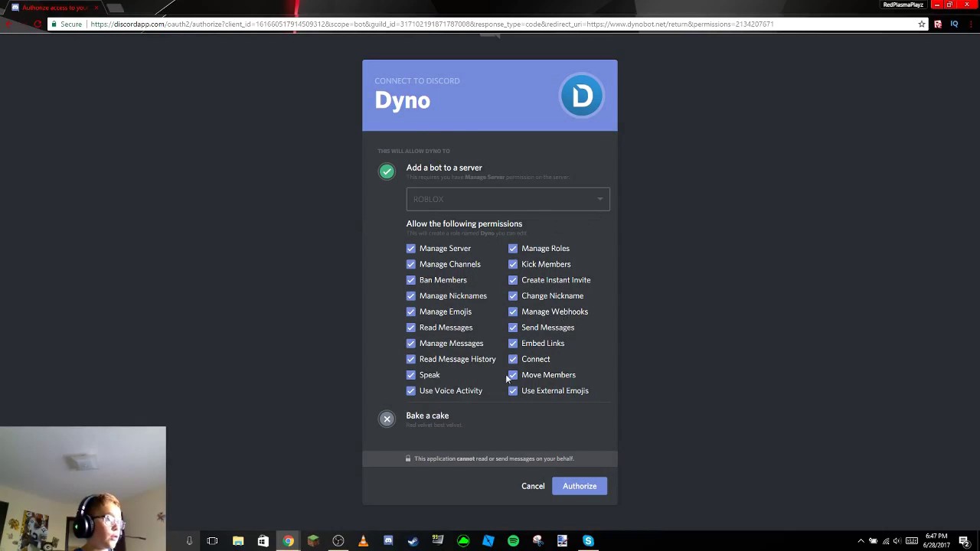Toggle the Embed Links checkbox
The width and height of the screenshot is (980, 551).
(x=513, y=343)
